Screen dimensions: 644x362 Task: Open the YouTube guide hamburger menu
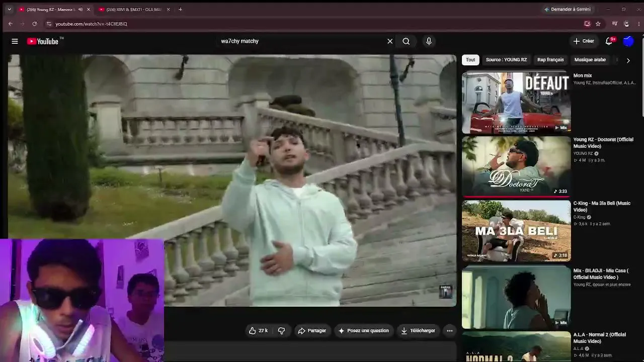(15, 41)
